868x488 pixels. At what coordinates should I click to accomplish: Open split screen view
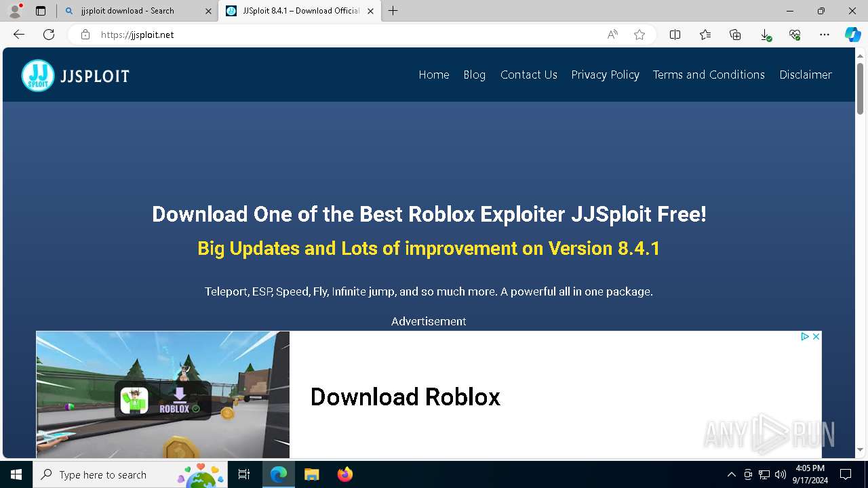tap(675, 35)
